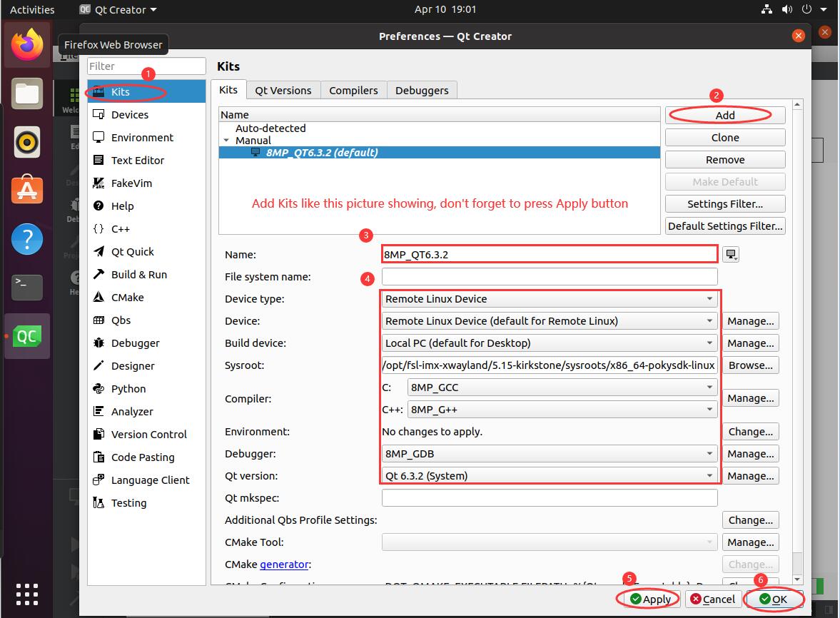Image resolution: width=840 pixels, height=618 pixels.
Task: Expand the Debugger dropdown showing 8MP_GDB
Action: [x=549, y=454]
